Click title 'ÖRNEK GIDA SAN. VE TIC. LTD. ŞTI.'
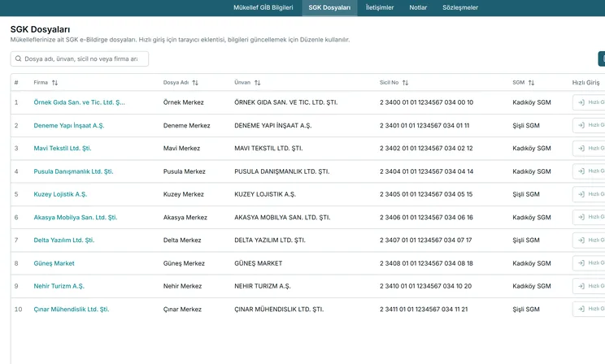 click(x=286, y=102)
